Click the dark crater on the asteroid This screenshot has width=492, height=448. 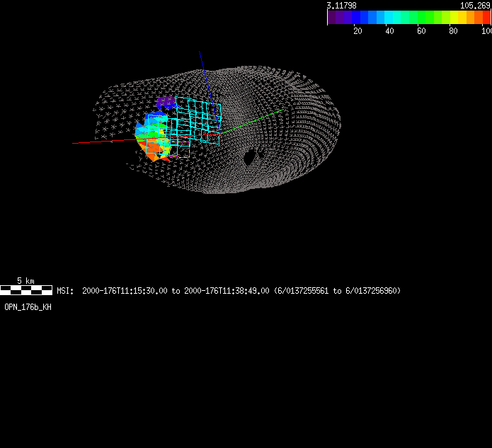point(249,157)
